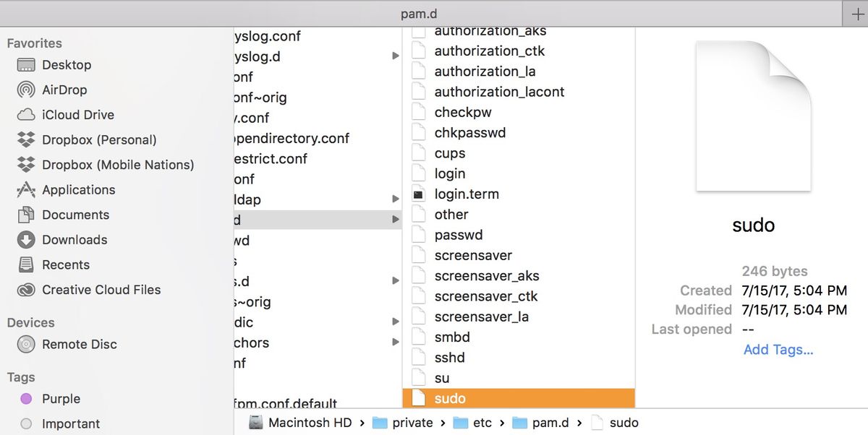Expand the syslog.d folder chevron
This screenshot has width=868, height=435.
coord(395,56)
